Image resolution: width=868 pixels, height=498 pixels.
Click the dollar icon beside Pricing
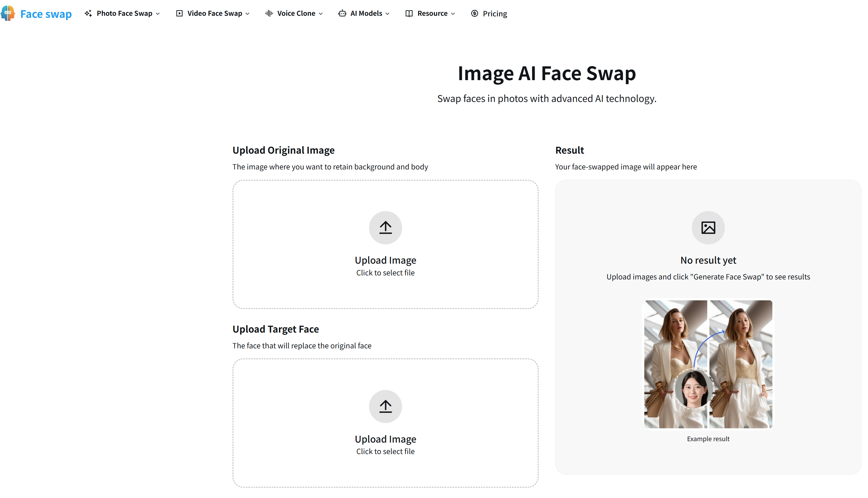475,13
